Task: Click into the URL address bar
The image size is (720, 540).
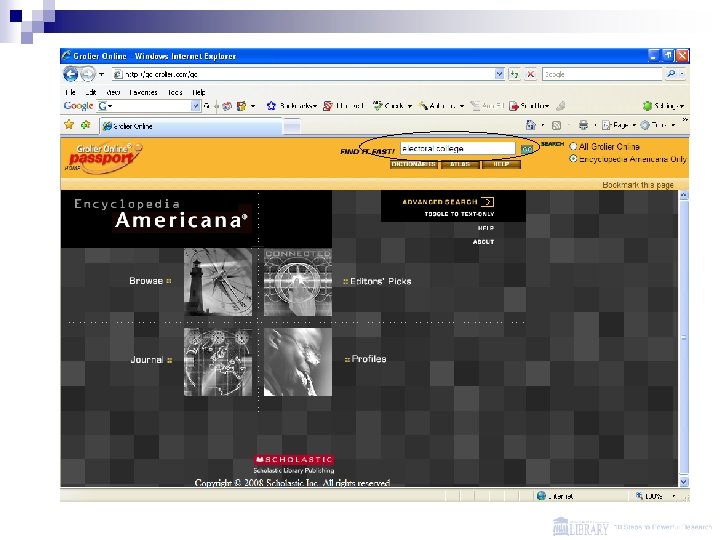Action: pos(303,74)
